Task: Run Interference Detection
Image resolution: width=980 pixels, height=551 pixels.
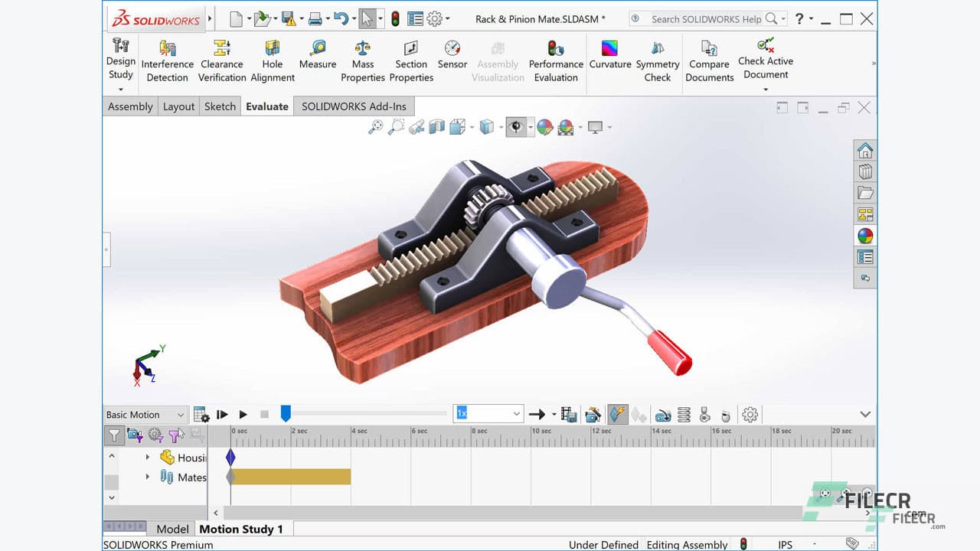Action: 167,61
